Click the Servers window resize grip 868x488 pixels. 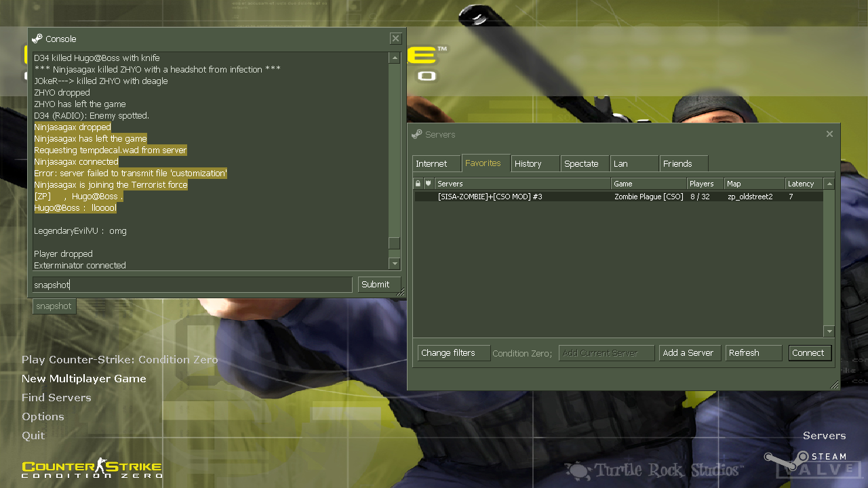coord(835,385)
